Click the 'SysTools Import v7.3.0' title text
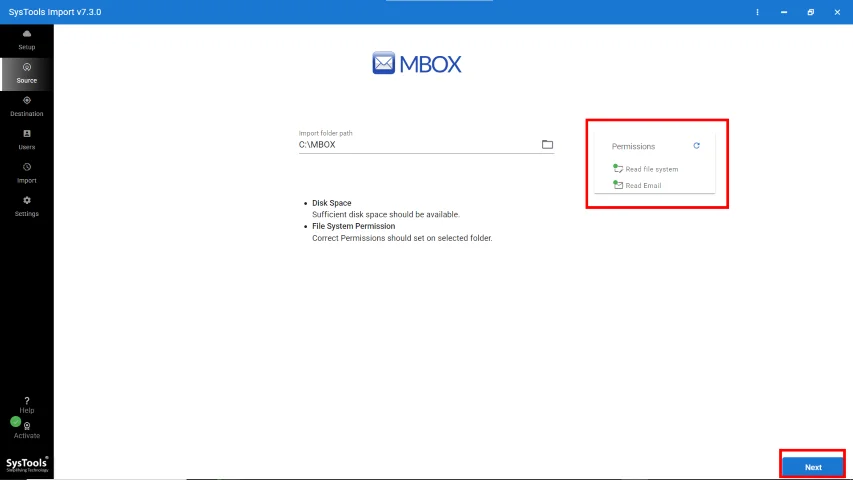Image resolution: width=853 pixels, height=480 pixels. pyautogui.click(x=55, y=12)
